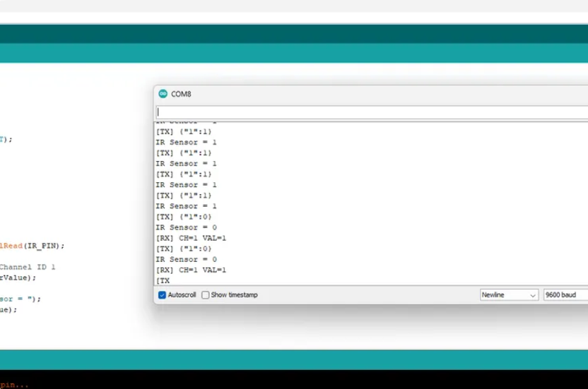This screenshot has height=389, width=588.
Task: Click the COM8 window title text
Action: pyautogui.click(x=181, y=94)
